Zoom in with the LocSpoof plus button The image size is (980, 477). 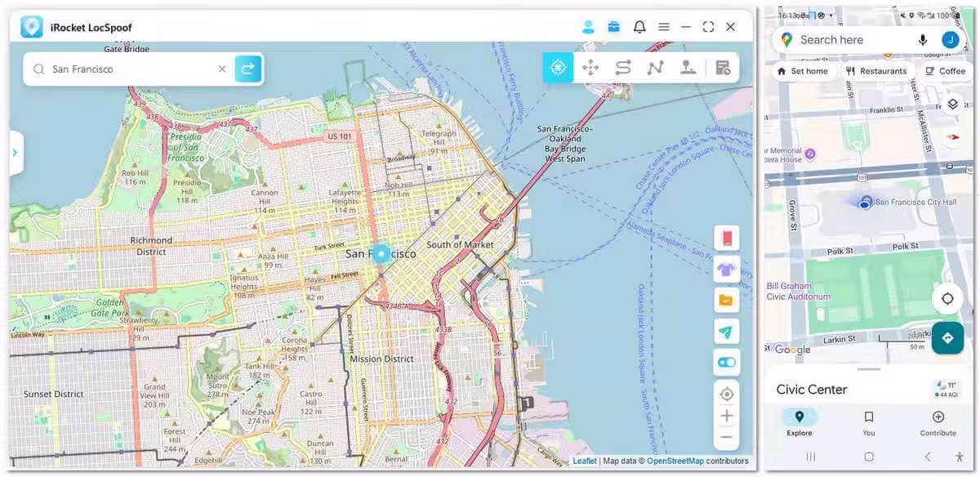click(x=726, y=416)
